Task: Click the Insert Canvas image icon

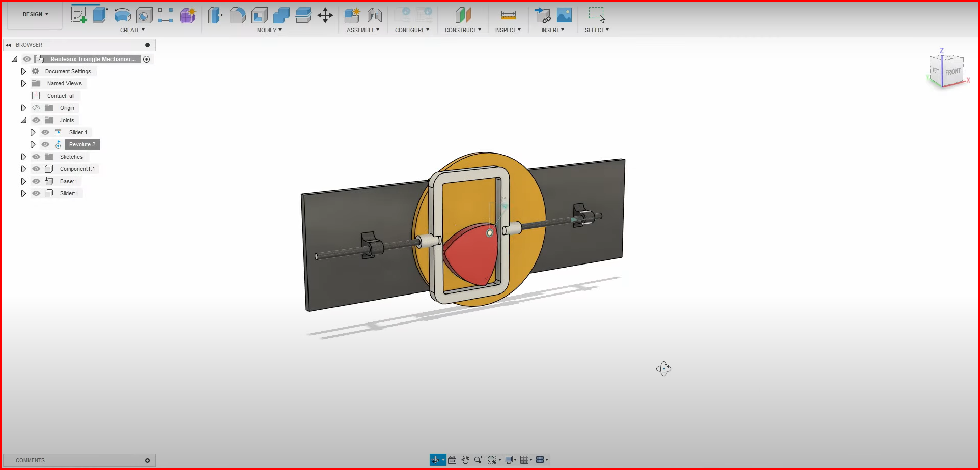Action: coord(564,15)
